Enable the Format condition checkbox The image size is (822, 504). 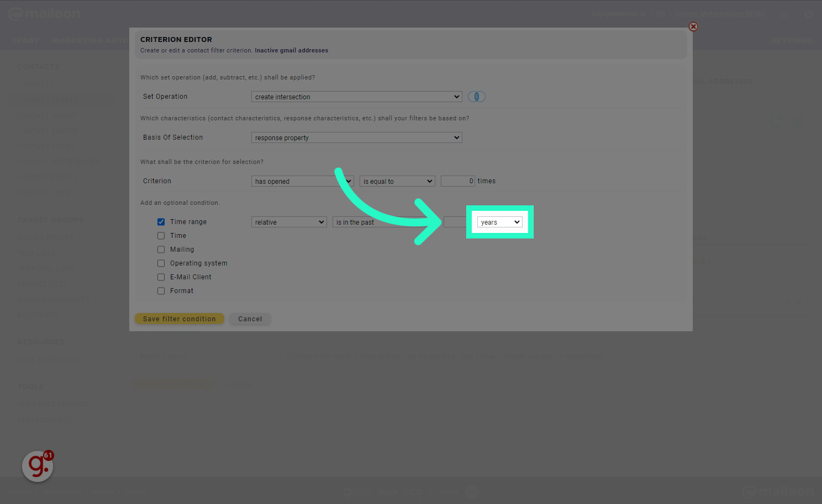click(x=161, y=291)
